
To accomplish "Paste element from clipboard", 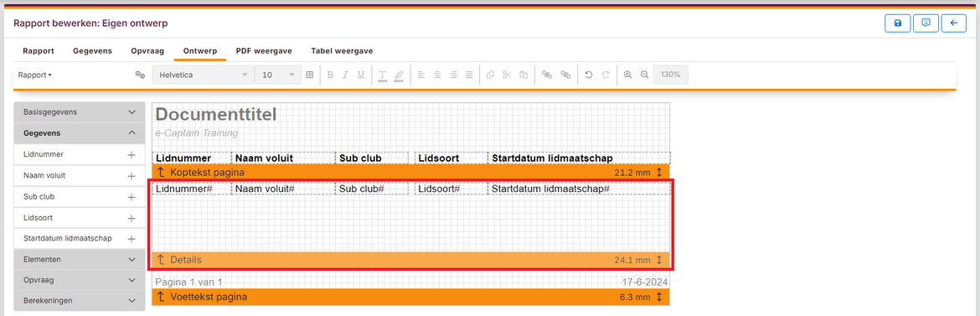I will click(524, 75).
